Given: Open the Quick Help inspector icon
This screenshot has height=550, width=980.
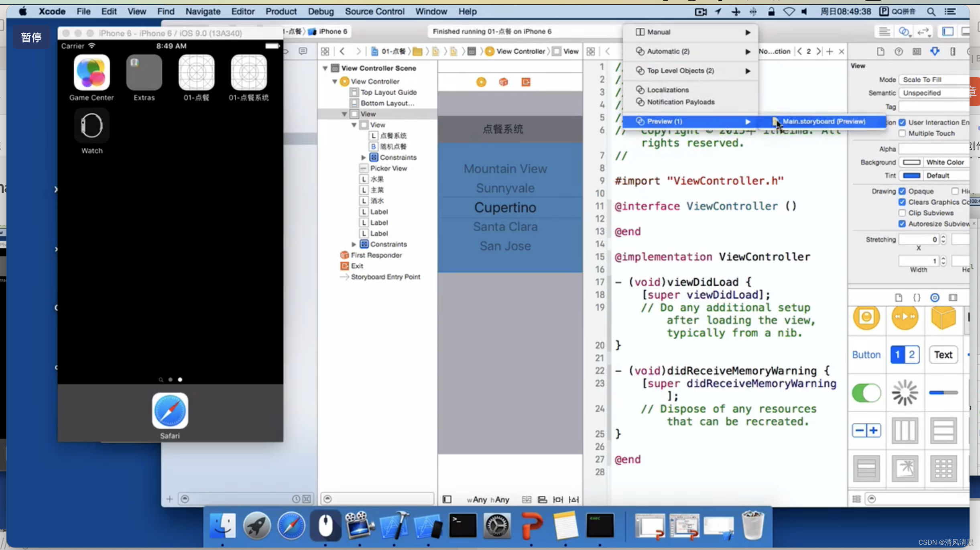Looking at the screenshot, I should [x=899, y=51].
